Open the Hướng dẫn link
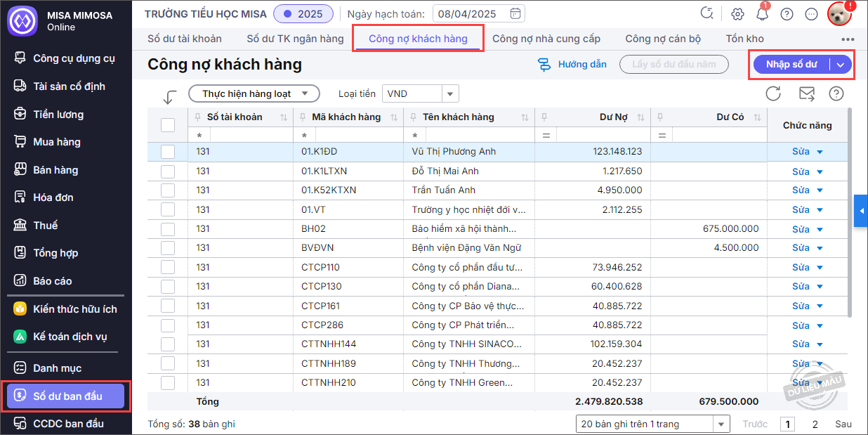The image size is (868, 435). 572,65
